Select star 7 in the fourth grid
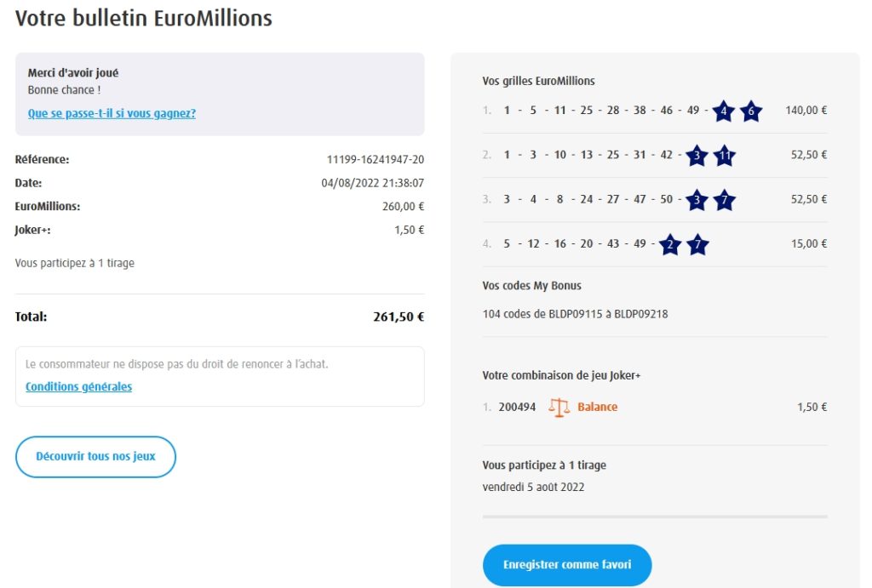The height and width of the screenshot is (588, 872). point(697,244)
